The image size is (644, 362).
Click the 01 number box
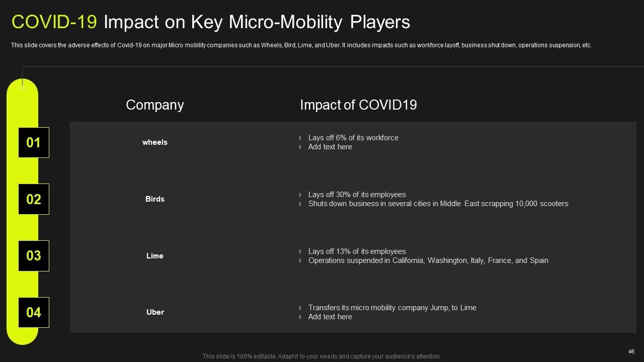[34, 142]
